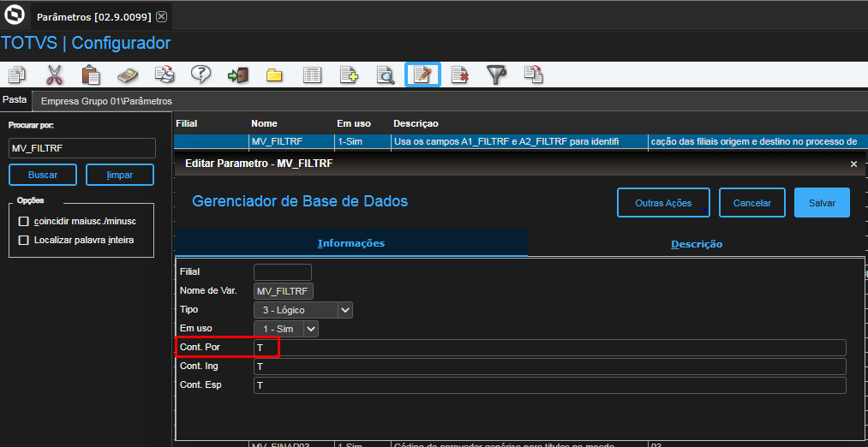Viewport: 868px width, 447px height.
Task: Click cell 'cação das filiais origem e destino'
Action: tap(757, 141)
